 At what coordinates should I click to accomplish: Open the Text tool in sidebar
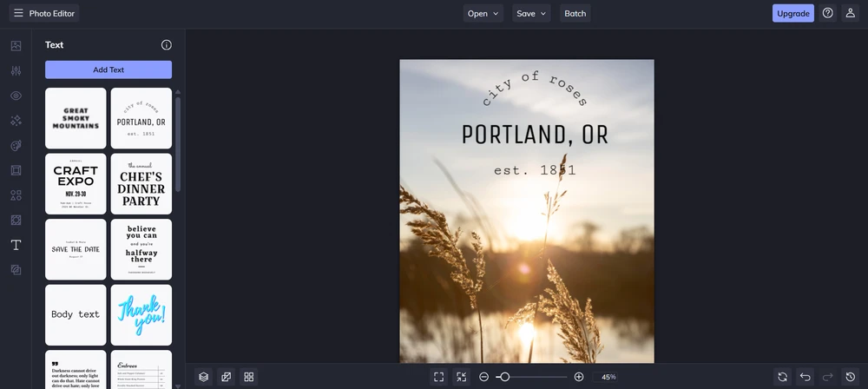[16, 245]
